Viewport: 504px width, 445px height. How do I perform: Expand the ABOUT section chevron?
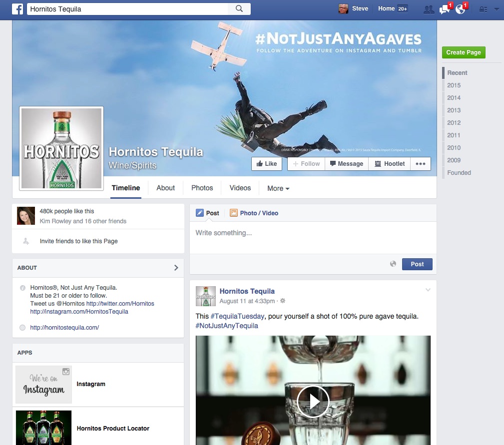pos(176,268)
